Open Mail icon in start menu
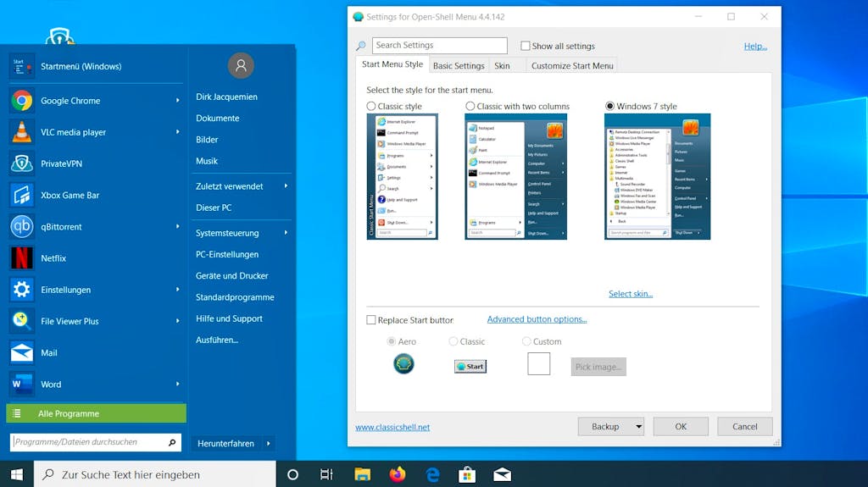 click(21, 353)
